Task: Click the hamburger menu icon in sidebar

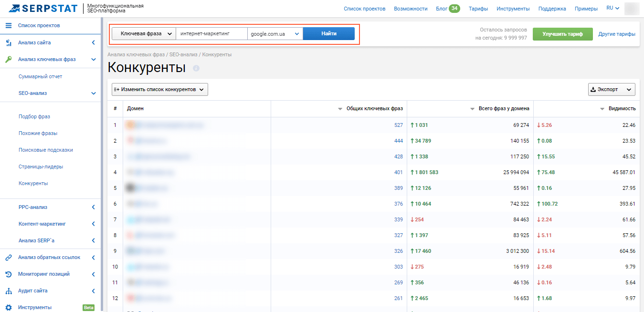Action: 8,25
